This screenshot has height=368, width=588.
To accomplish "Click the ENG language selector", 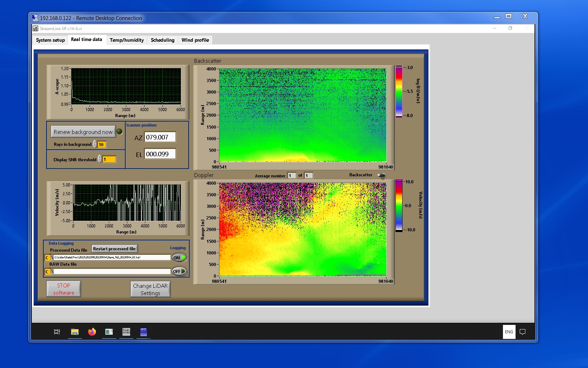I will click(509, 332).
